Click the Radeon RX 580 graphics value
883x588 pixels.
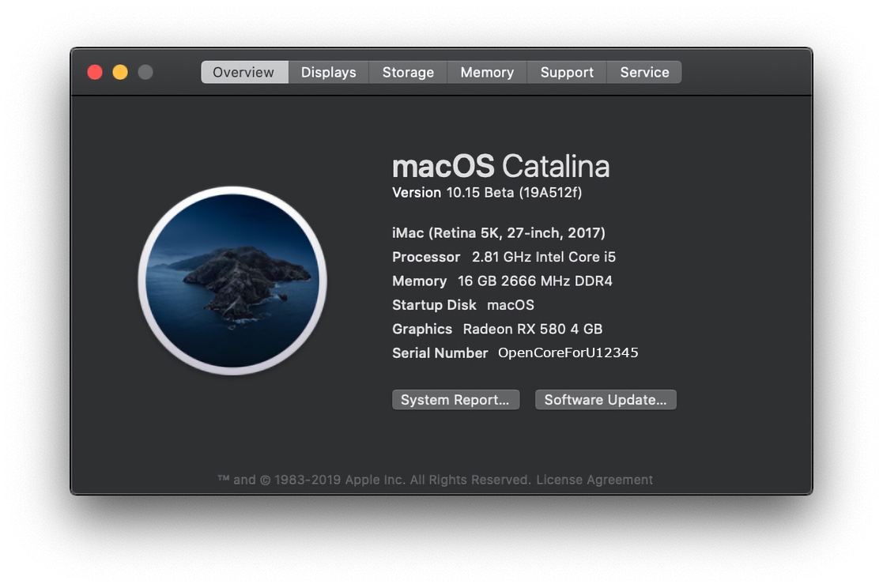pyautogui.click(x=533, y=330)
